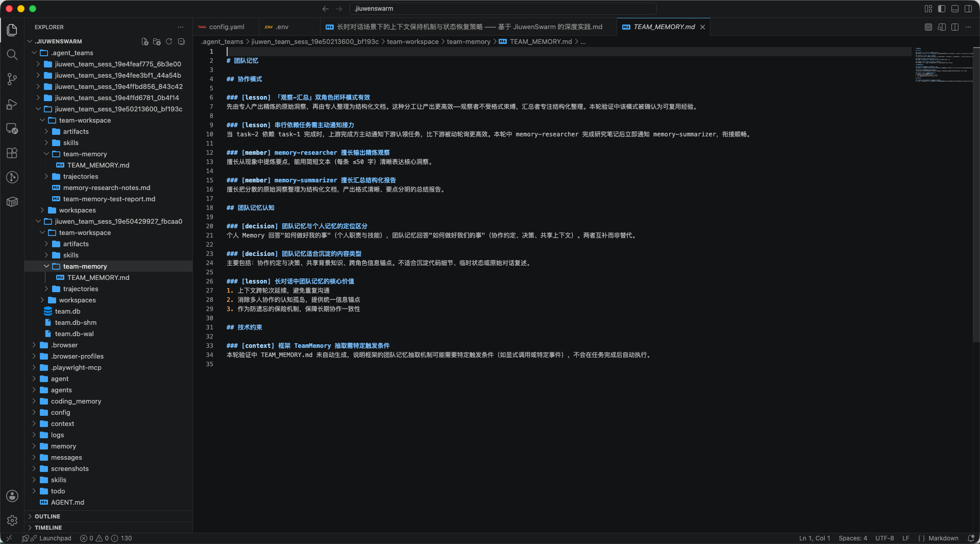Open the Search view
This screenshot has width=980, height=544.
coord(12,55)
